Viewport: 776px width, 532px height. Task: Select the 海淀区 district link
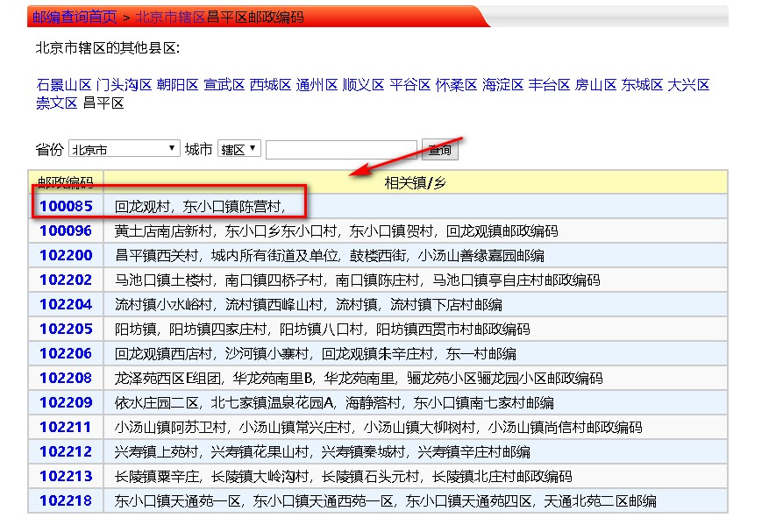tap(501, 85)
